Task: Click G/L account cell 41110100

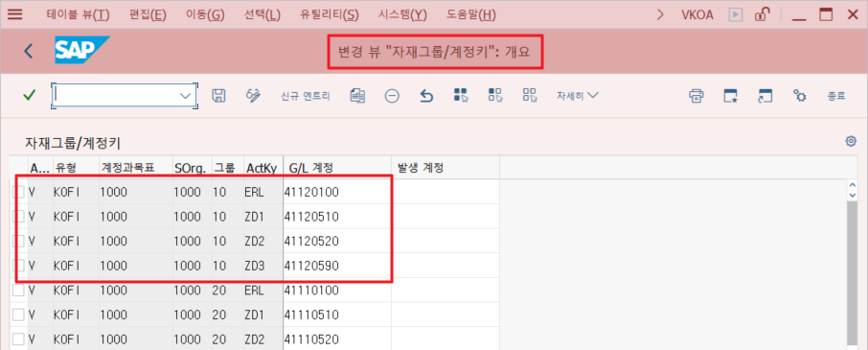Action: click(x=337, y=291)
